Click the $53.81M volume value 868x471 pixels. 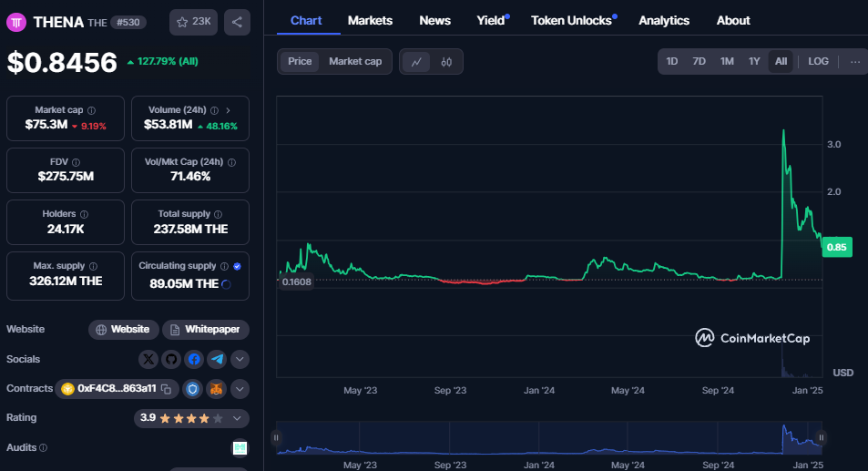pos(168,125)
